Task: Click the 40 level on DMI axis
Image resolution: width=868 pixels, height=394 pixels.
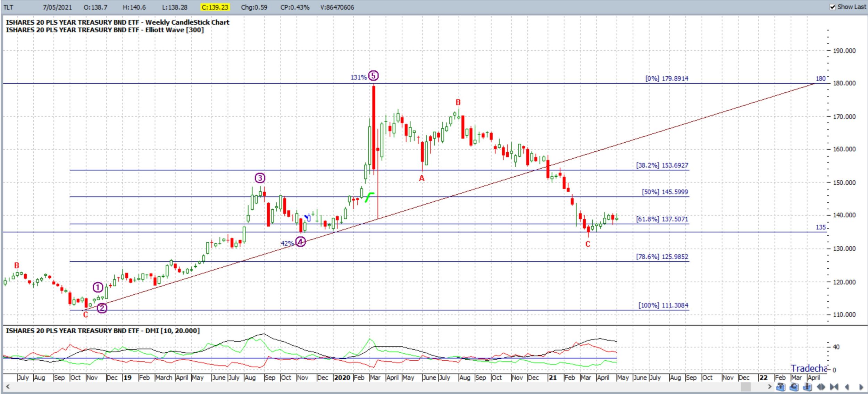Action: (x=836, y=347)
